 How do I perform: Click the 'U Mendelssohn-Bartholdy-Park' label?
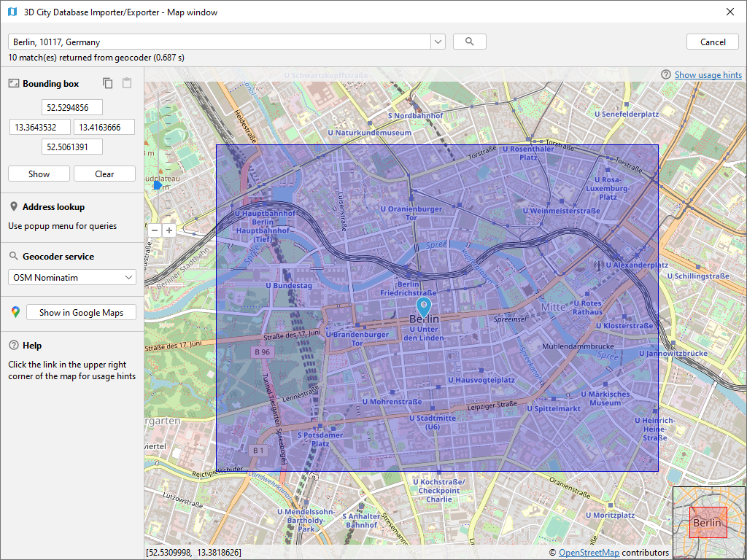coord(306,520)
